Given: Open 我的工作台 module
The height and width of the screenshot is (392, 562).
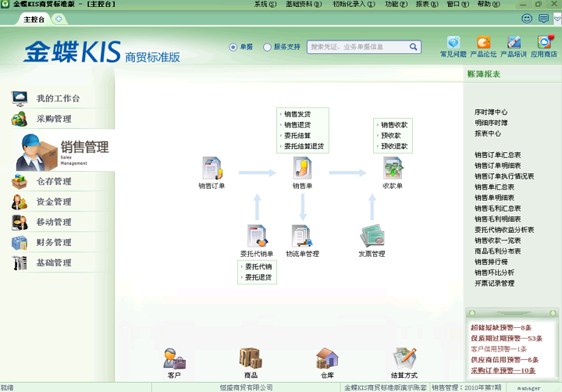Looking at the screenshot, I should (58, 98).
